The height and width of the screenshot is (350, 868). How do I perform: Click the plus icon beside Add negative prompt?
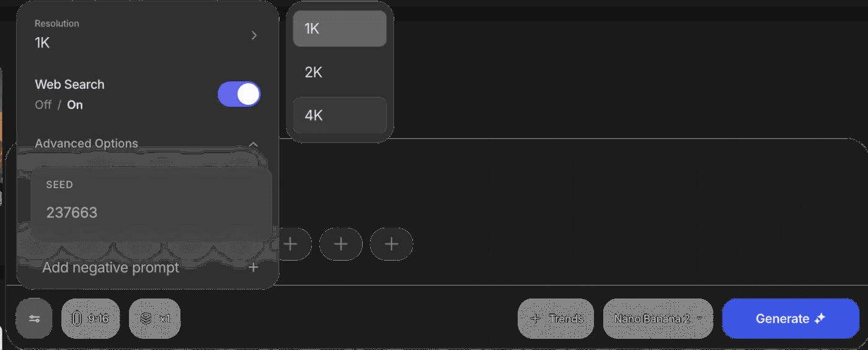pos(253,267)
